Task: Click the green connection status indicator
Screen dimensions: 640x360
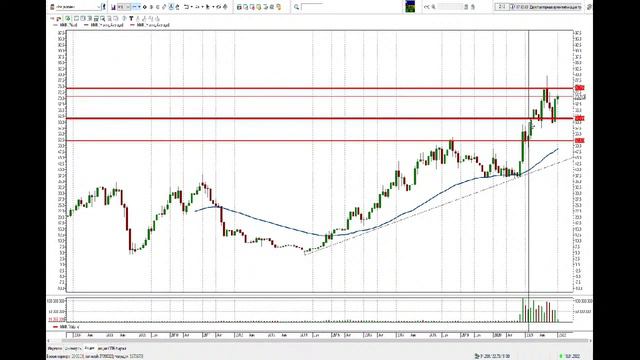Action: click(562, 356)
